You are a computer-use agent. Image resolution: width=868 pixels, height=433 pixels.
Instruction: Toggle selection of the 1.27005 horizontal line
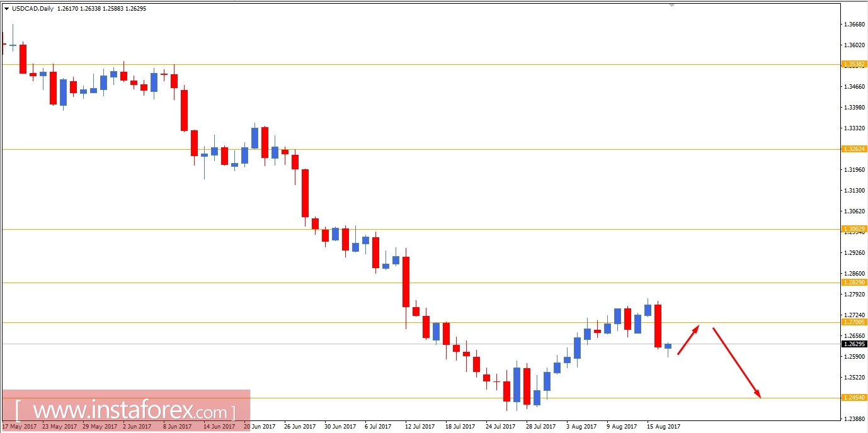pyautogui.click(x=441, y=322)
